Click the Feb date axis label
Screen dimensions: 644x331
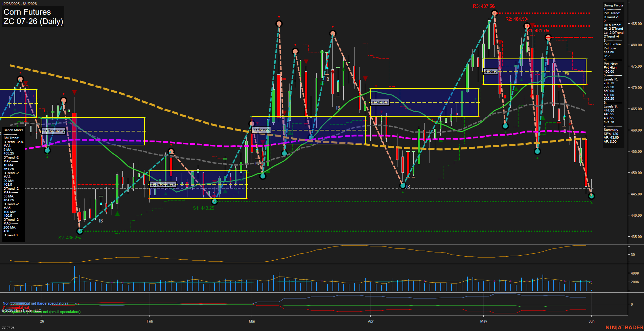[150, 321]
